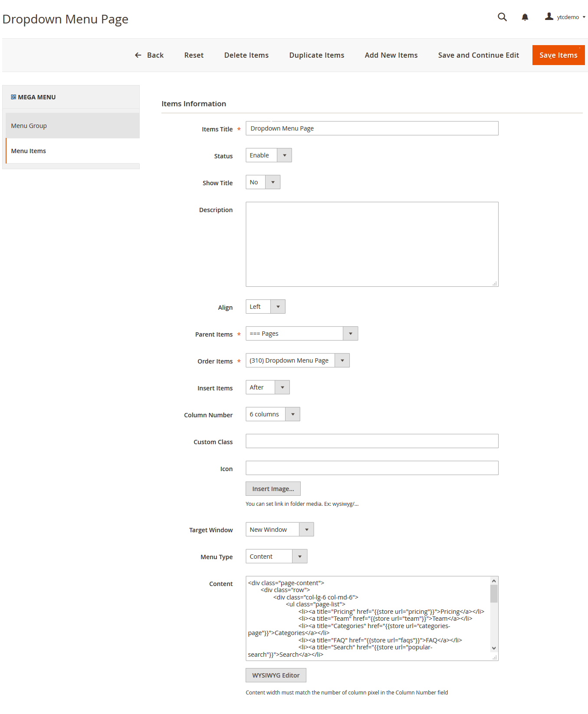
Task: Select the Menu Items tab
Action: 73,151
